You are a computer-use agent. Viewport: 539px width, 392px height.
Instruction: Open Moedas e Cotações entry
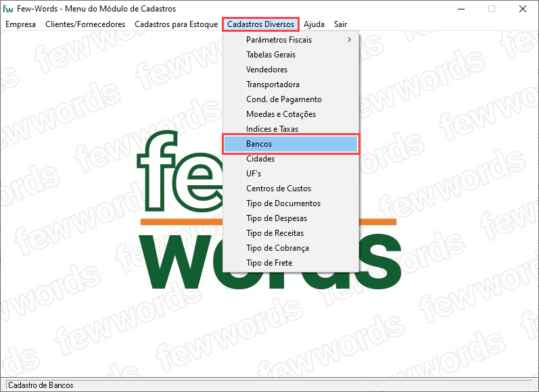pyautogui.click(x=291, y=114)
